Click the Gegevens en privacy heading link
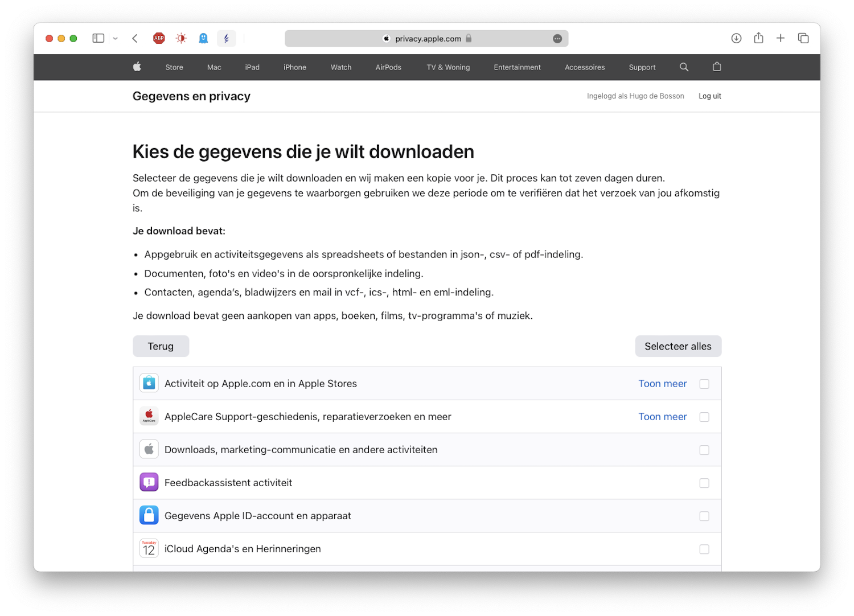Viewport: 854px width, 616px height. [x=191, y=96]
